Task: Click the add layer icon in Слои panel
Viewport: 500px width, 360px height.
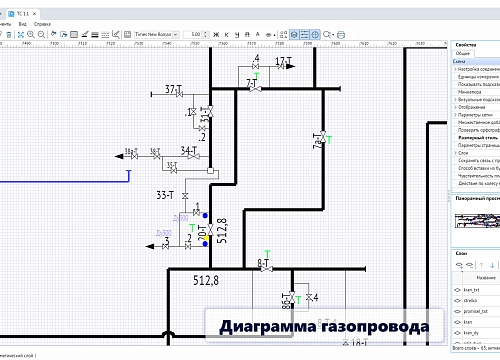Action: [459, 265]
